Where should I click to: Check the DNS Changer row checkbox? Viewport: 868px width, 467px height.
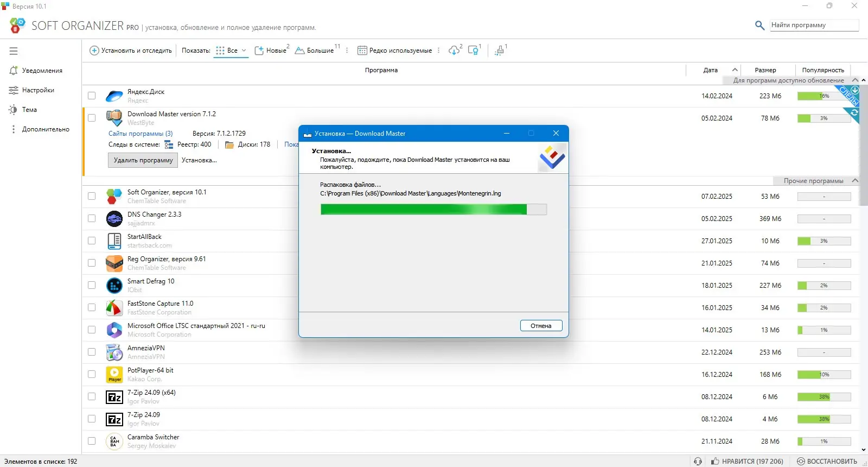[x=92, y=218]
